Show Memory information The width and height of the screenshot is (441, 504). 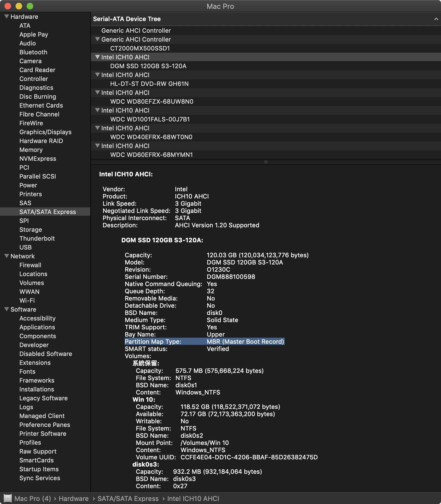[45, 150]
